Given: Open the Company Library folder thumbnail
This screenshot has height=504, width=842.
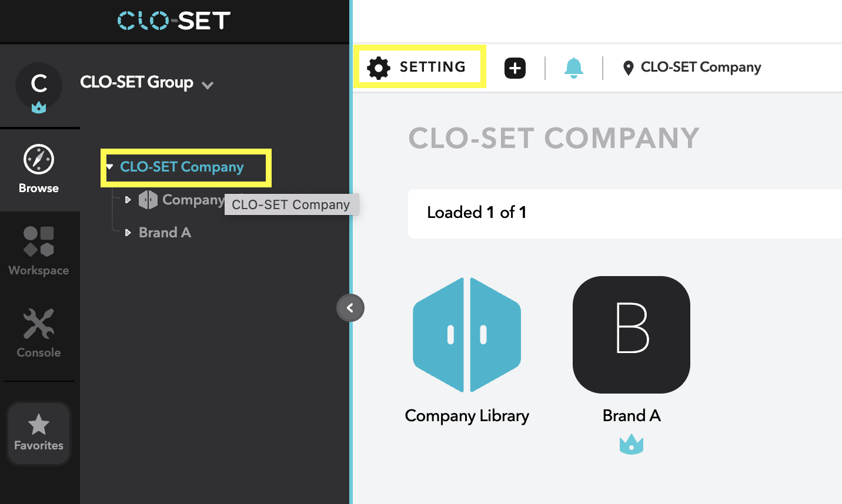Looking at the screenshot, I should click(467, 335).
